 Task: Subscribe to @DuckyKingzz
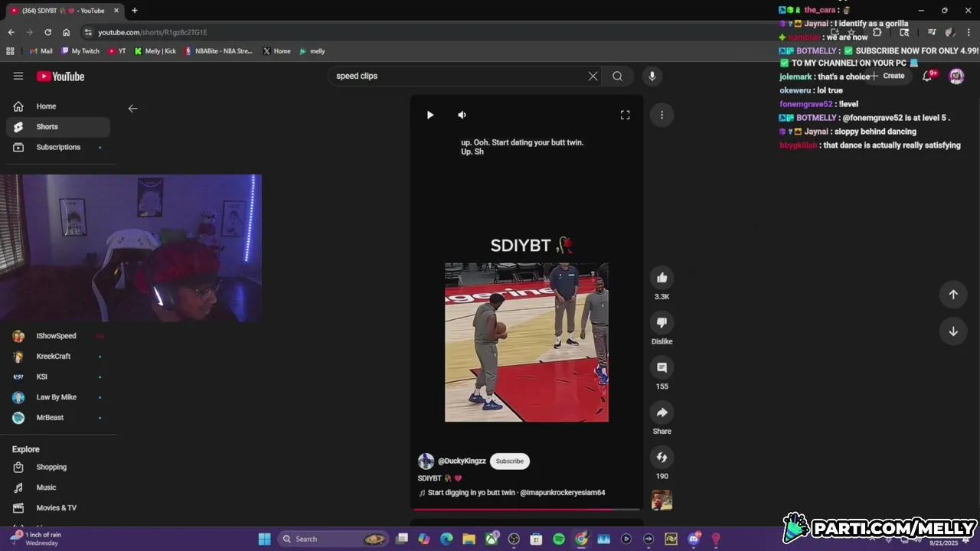[x=509, y=461]
